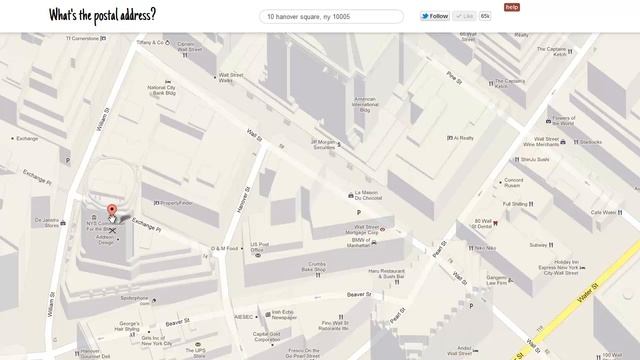
Task: Click the Facebook Like button
Action: (464, 16)
